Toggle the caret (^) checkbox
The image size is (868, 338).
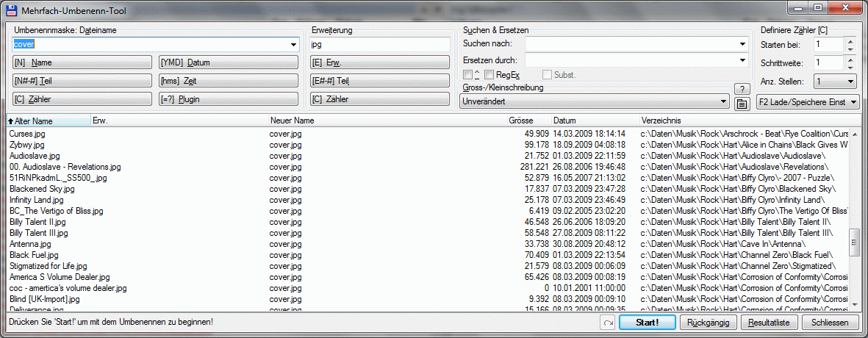[468, 75]
